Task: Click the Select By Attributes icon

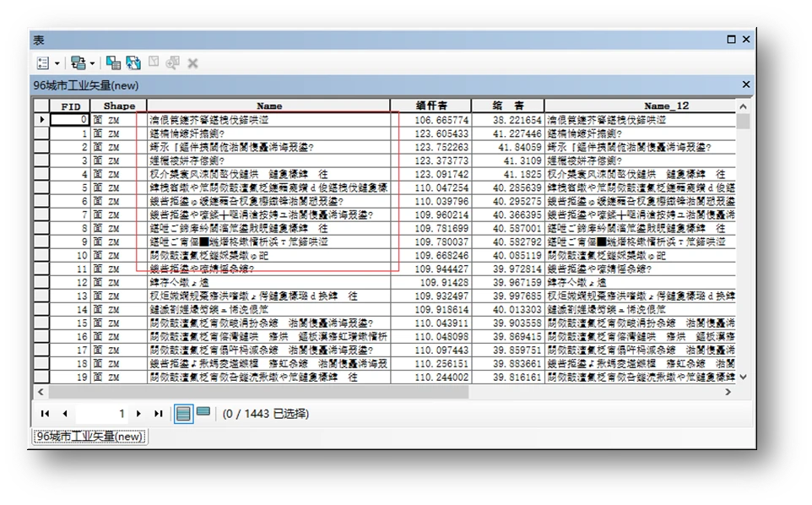Action: coord(113,63)
